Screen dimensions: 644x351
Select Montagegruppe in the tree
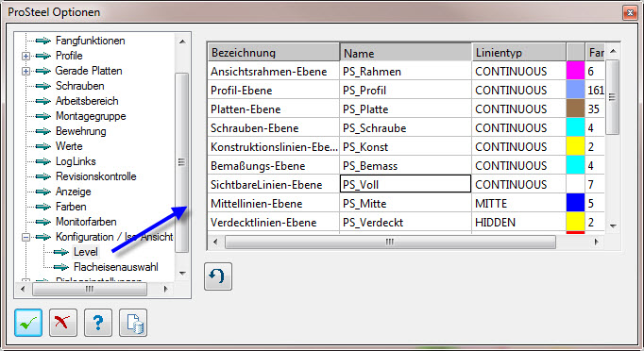[91, 116]
